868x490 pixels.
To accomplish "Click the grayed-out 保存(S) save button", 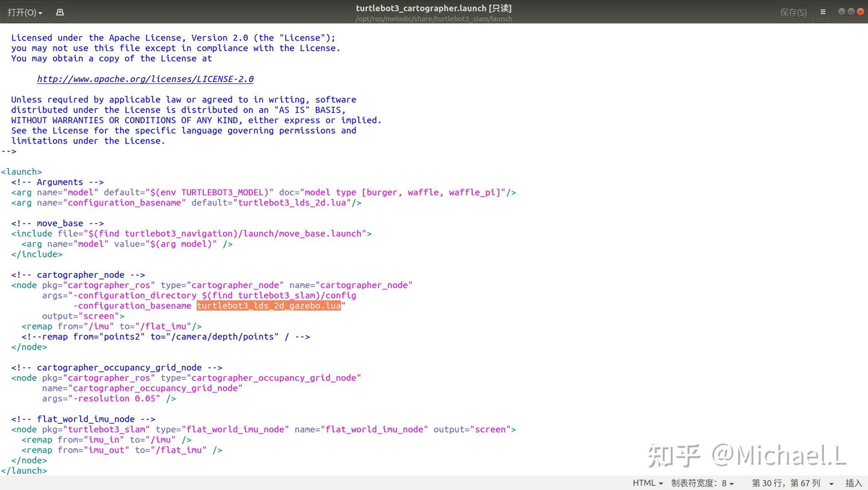I will (x=793, y=12).
